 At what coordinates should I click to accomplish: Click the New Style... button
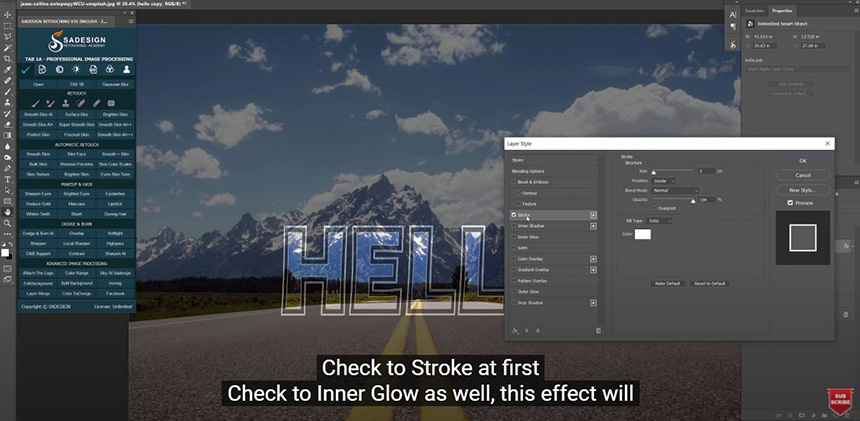click(x=802, y=190)
